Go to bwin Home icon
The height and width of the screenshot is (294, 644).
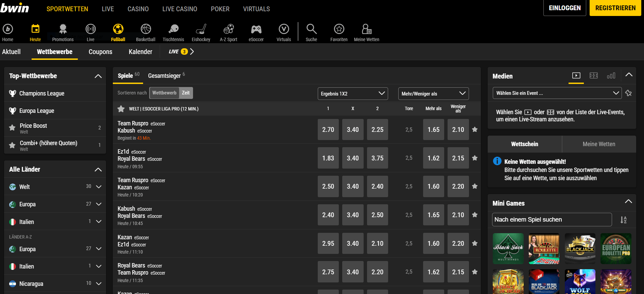(8, 29)
